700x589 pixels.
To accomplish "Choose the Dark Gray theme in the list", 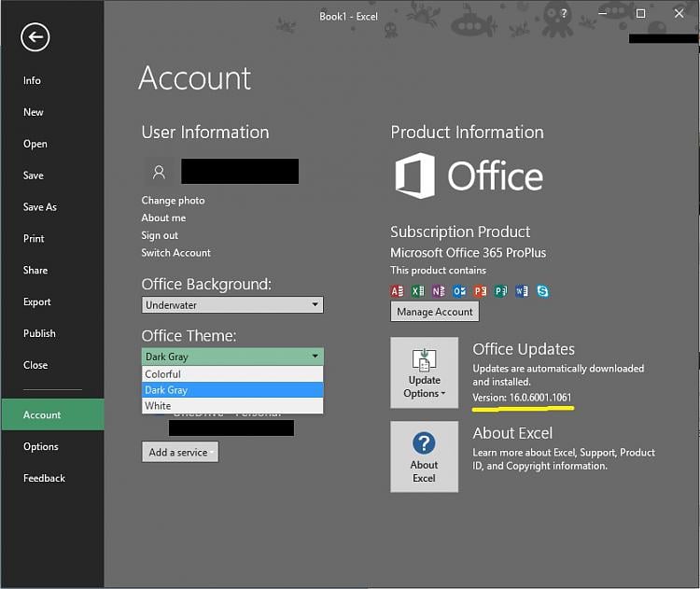I will (x=232, y=390).
